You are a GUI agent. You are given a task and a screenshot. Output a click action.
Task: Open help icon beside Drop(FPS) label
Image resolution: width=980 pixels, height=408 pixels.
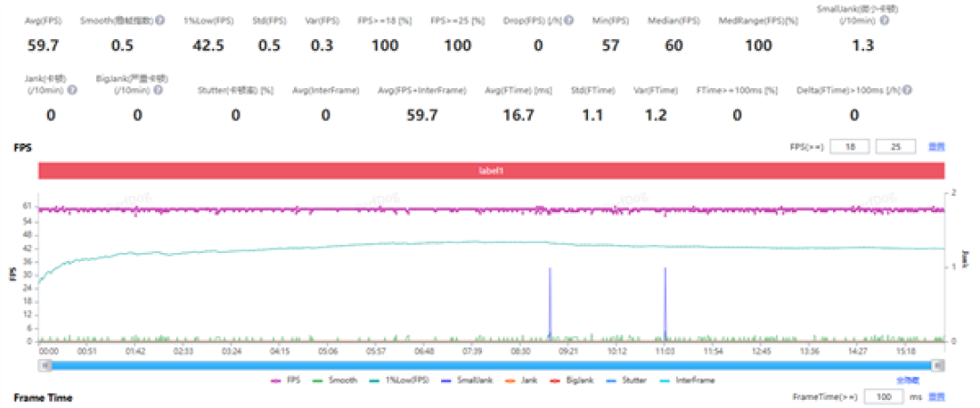(x=569, y=21)
